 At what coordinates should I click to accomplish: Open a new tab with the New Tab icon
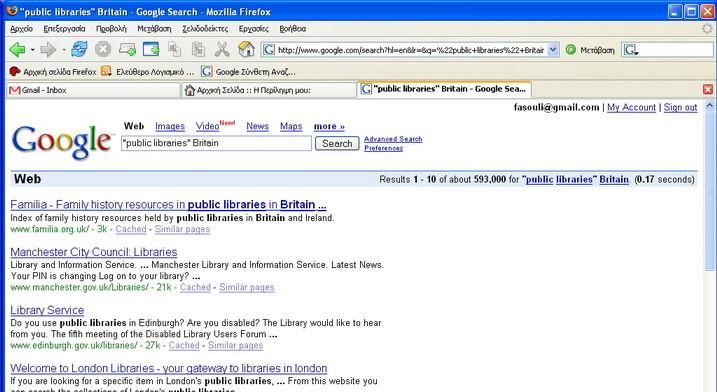click(127, 49)
